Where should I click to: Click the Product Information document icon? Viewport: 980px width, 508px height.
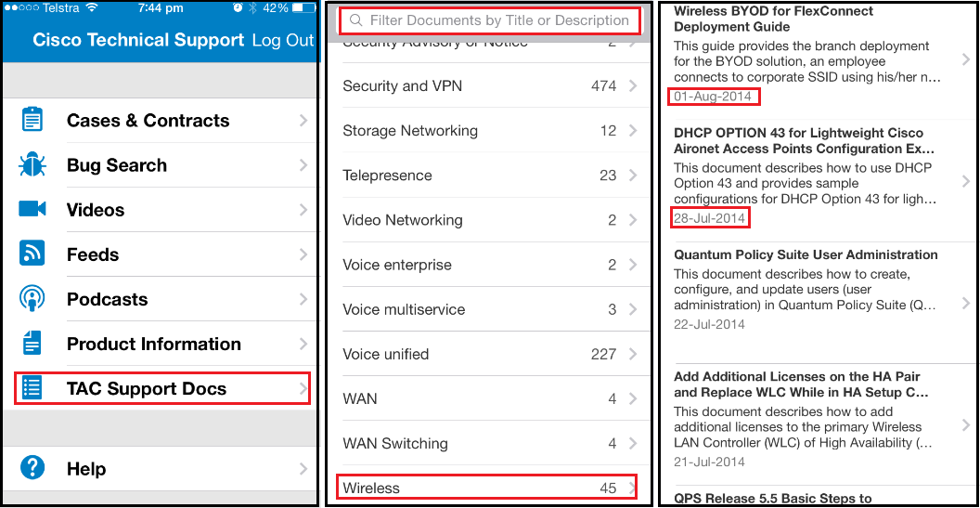(32, 344)
